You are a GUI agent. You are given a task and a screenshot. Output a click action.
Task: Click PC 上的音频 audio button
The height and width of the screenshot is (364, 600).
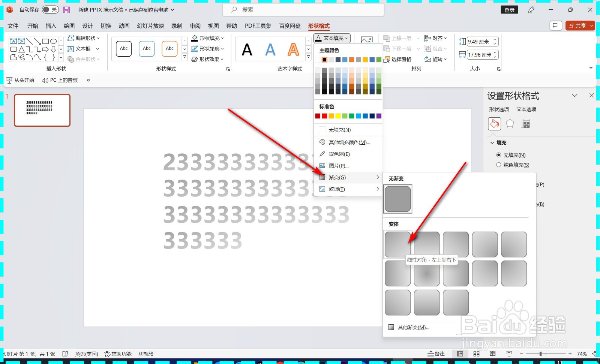60,80
